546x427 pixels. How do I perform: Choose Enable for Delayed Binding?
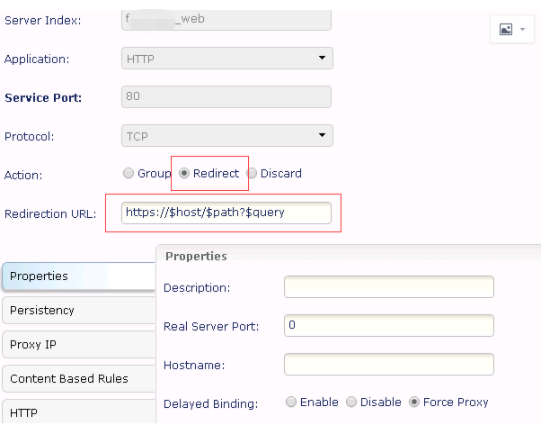[291, 402]
